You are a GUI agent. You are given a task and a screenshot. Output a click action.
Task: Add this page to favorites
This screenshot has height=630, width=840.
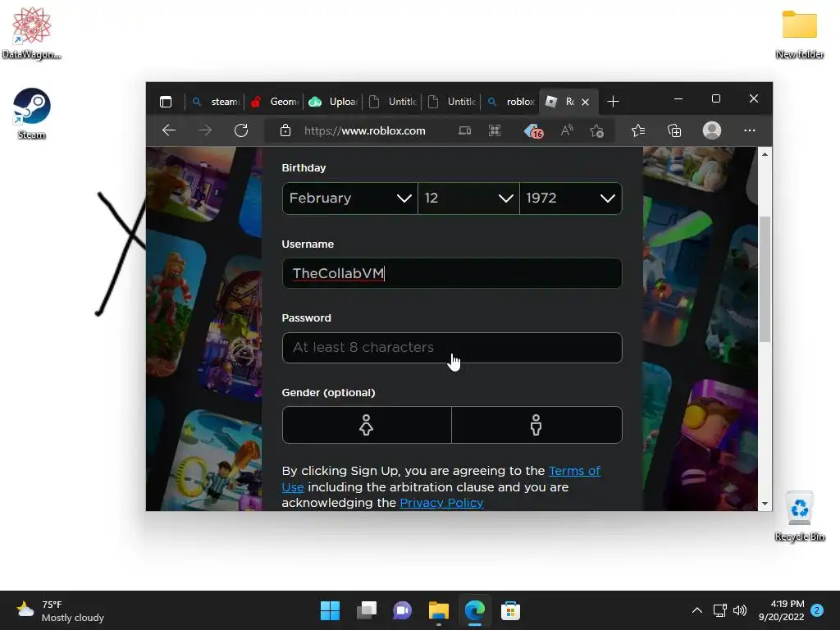597,130
